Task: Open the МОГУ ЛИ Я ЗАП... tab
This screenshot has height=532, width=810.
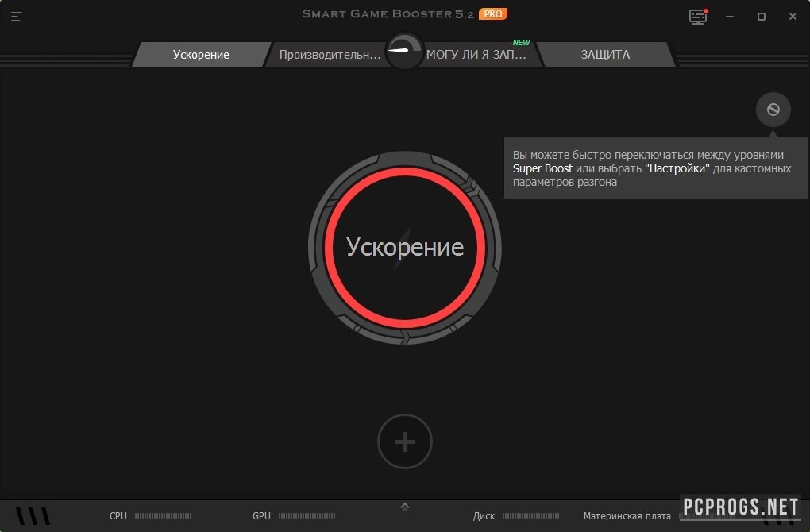Action: (x=476, y=55)
